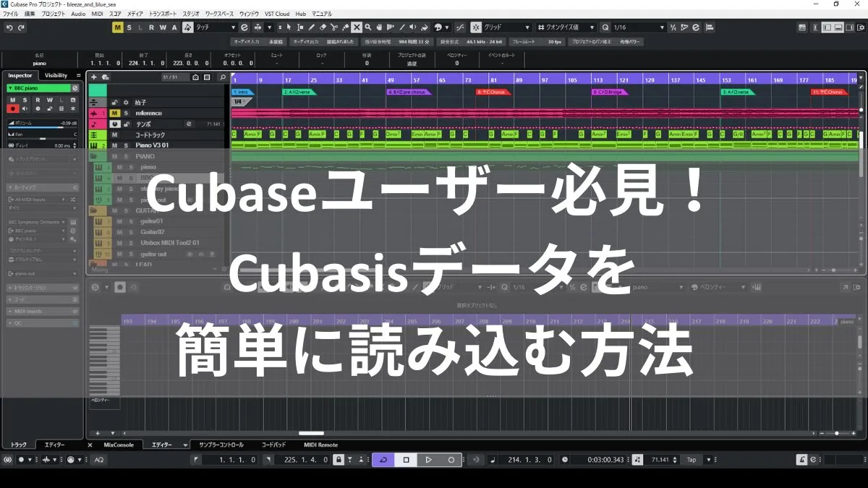Select the Mute (X) tool

click(357, 27)
